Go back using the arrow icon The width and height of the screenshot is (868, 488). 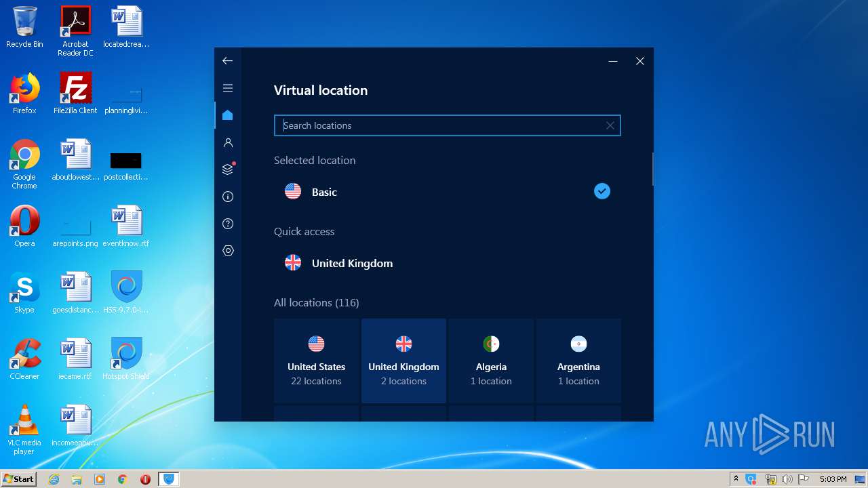click(227, 61)
